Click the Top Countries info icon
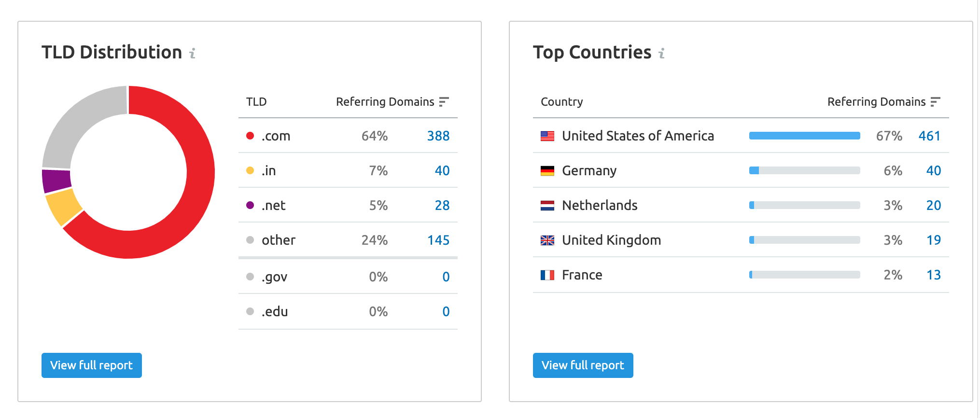The image size is (980, 418). (x=662, y=53)
